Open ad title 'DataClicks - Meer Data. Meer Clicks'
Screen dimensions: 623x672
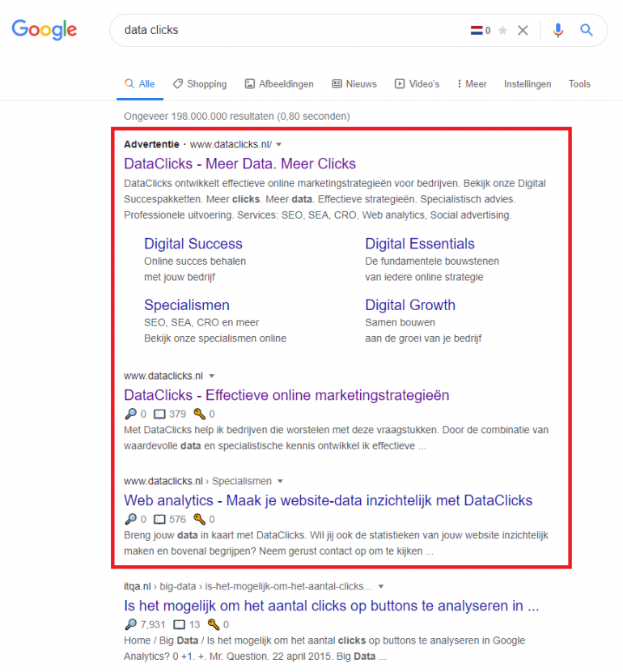point(239,164)
